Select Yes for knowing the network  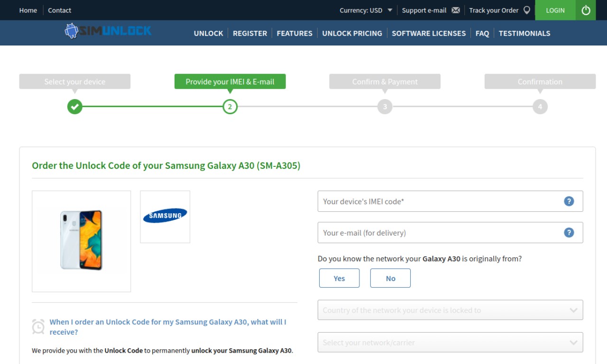tap(340, 278)
